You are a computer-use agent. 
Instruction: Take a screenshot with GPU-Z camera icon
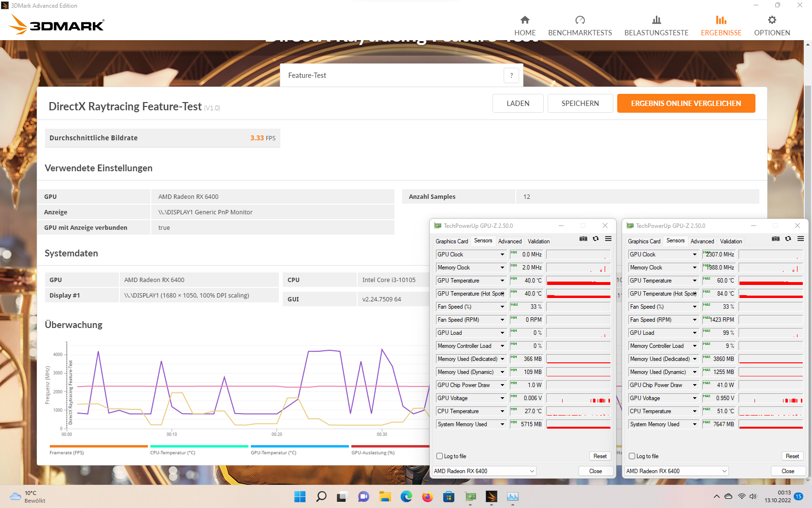point(583,239)
